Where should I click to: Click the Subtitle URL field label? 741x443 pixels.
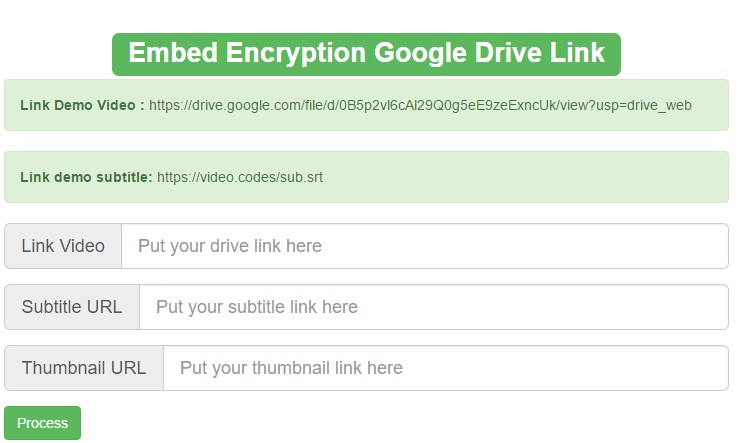click(x=72, y=307)
